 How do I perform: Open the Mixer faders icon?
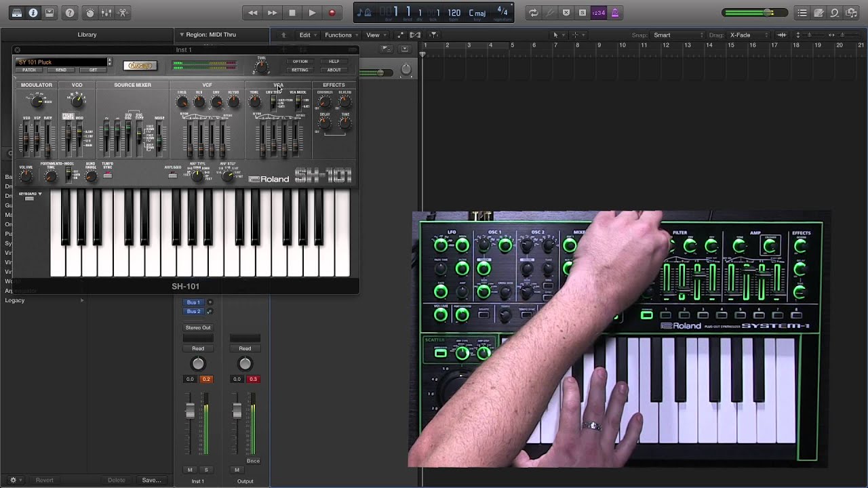pyautogui.click(x=106, y=13)
